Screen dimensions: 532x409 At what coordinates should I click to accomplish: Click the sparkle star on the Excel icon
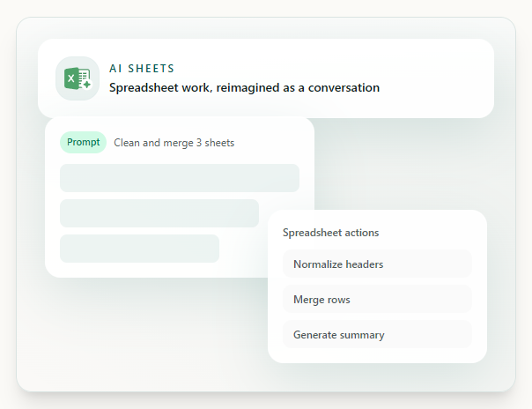click(x=85, y=85)
